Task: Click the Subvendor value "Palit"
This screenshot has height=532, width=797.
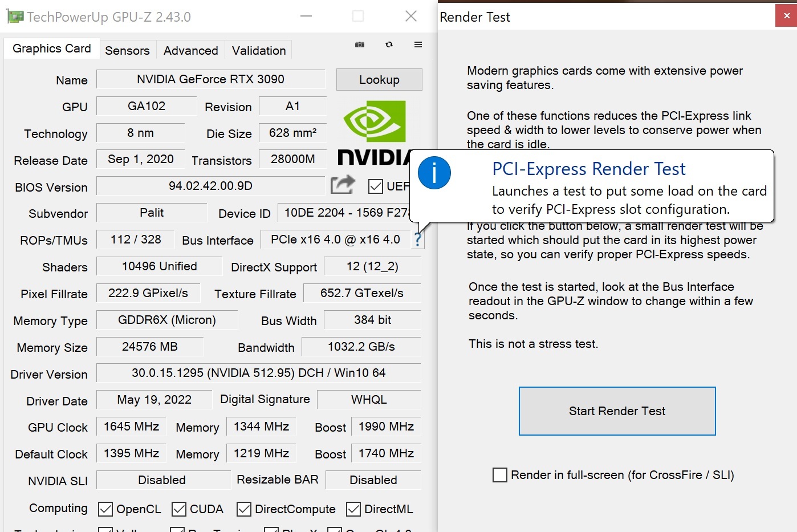Action: click(152, 213)
